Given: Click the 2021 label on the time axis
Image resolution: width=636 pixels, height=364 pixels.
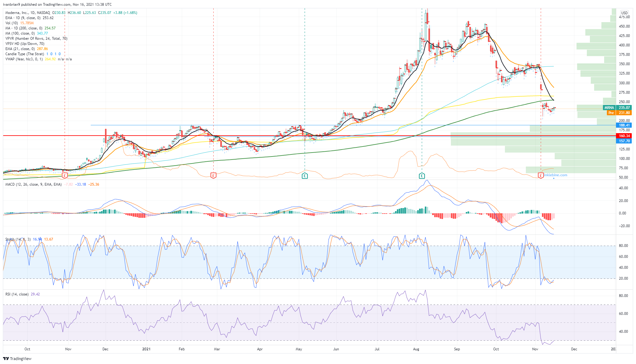Looking at the screenshot, I should (146, 349).
